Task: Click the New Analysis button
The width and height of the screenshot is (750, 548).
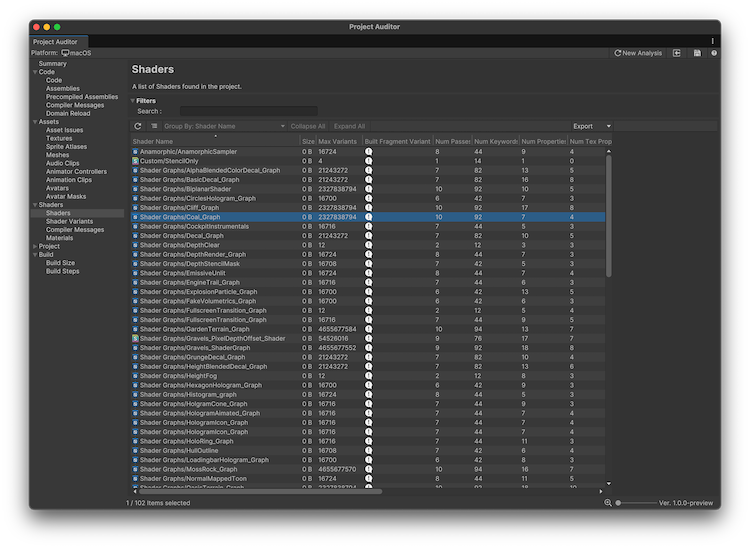Action: [x=638, y=53]
